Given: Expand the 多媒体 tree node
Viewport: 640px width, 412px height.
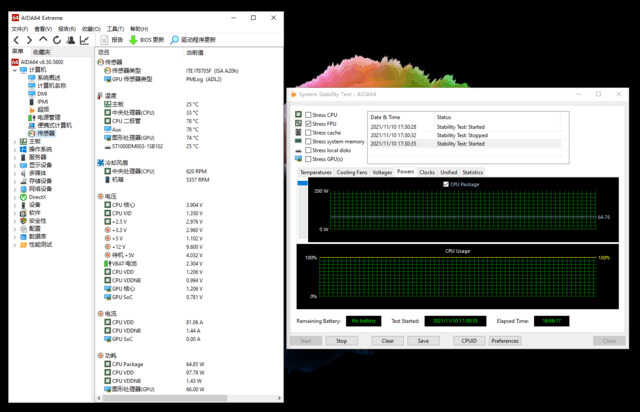Looking at the screenshot, I should pos(15,173).
